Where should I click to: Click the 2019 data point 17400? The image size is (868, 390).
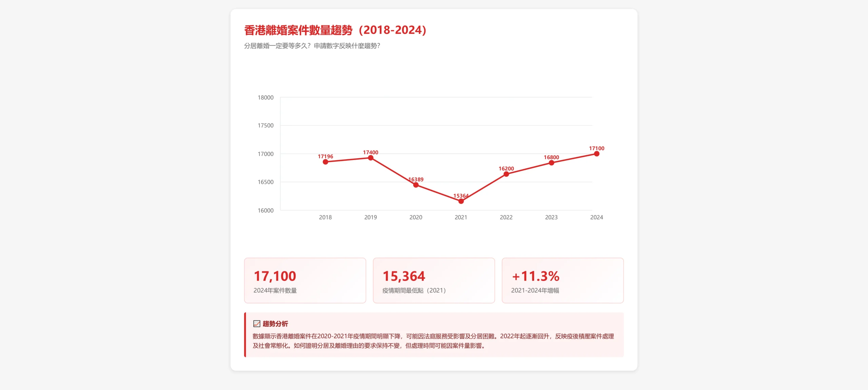(x=371, y=158)
